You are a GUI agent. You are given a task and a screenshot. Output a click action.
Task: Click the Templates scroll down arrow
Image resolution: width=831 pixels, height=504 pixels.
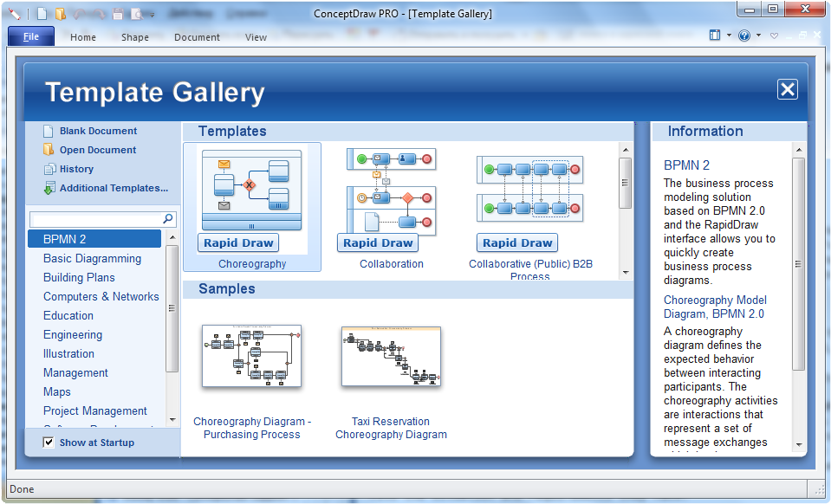pyautogui.click(x=626, y=273)
